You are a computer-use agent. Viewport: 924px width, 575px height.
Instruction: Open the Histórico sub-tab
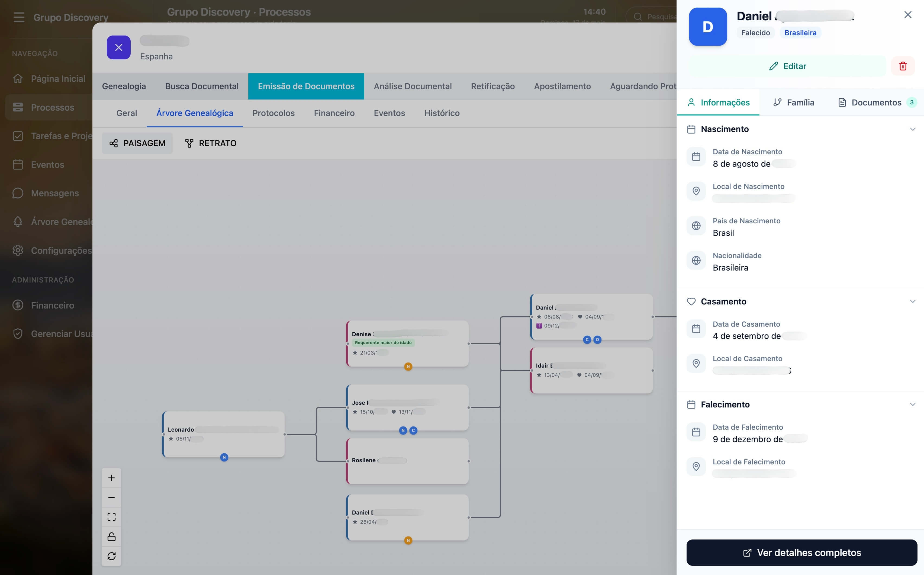[442, 113]
